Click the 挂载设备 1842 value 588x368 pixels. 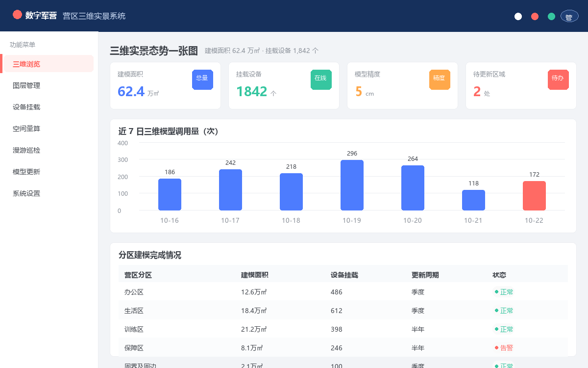pyautogui.click(x=251, y=92)
